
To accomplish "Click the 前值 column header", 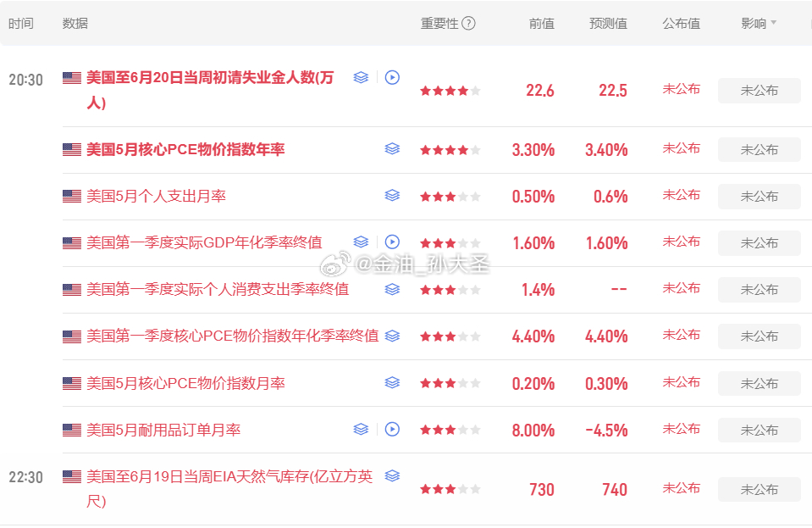I will pos(542,24).
